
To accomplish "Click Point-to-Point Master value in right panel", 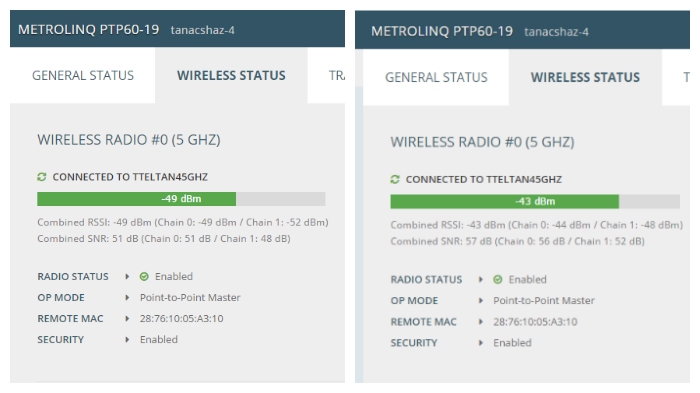I will click(544, 301).
